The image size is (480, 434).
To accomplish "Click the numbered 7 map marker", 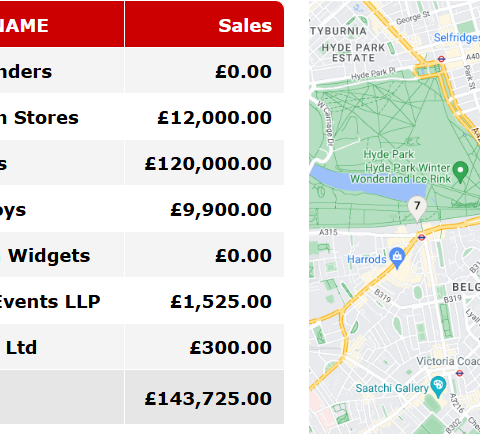I will coord(417,208).
